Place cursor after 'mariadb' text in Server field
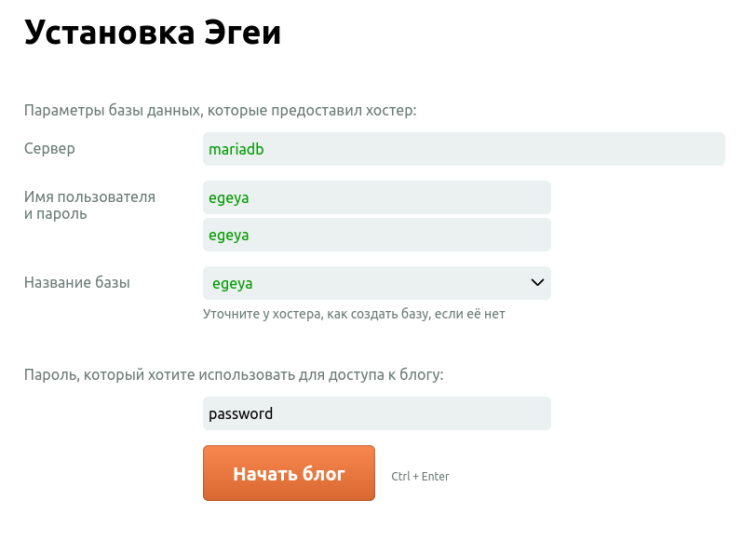Viewport: 756px width, 541px height. [266, 149]
